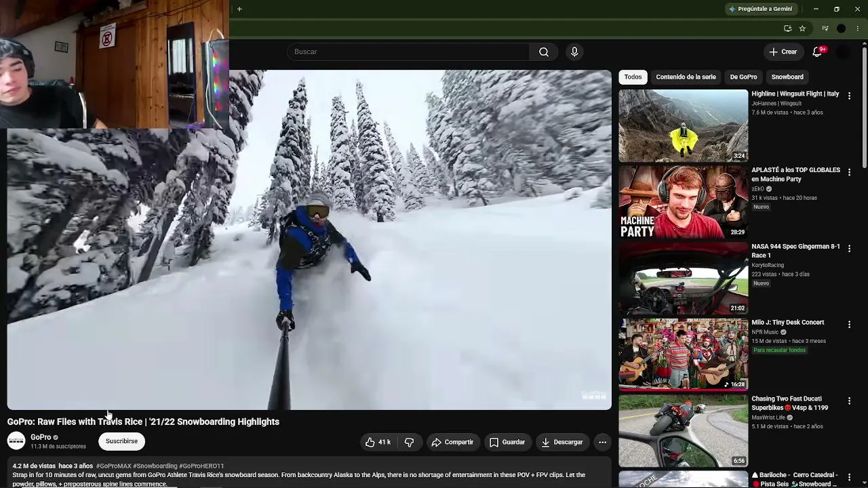Select the De GoPro filter chip
Viewport: 868px width, 488px height.
point(743,77)
